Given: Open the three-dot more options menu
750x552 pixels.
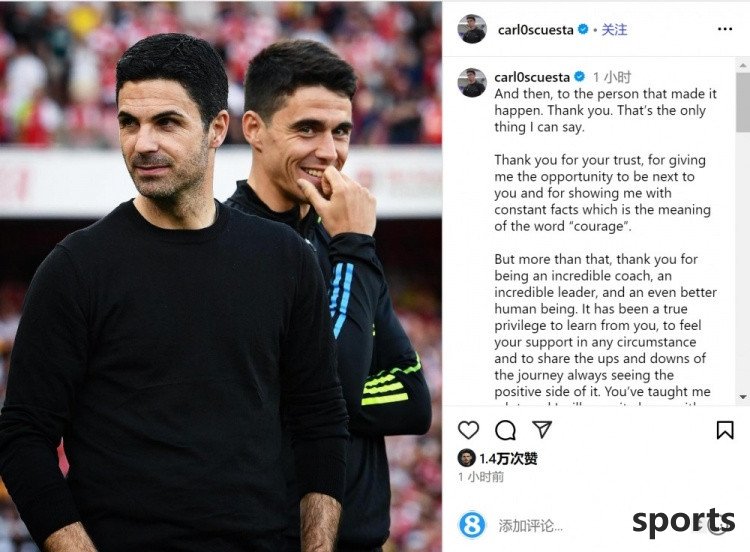Looking at the screenshot, I should tap(725, 29).
